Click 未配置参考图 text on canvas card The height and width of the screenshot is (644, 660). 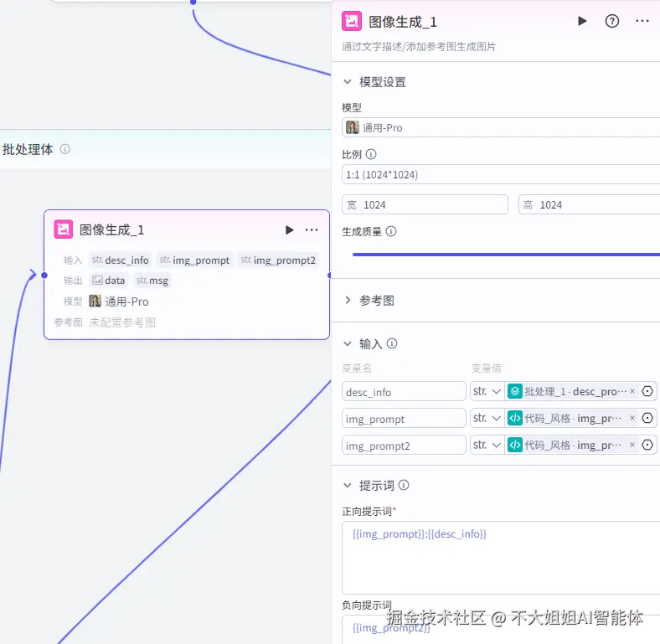pos(122,322)
